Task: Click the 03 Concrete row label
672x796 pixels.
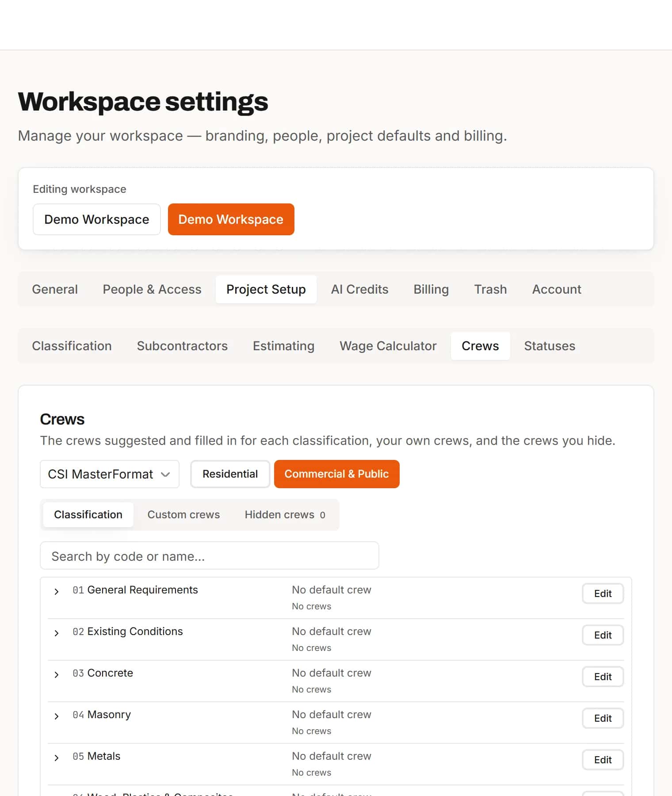Action: [x=103, y=673]
